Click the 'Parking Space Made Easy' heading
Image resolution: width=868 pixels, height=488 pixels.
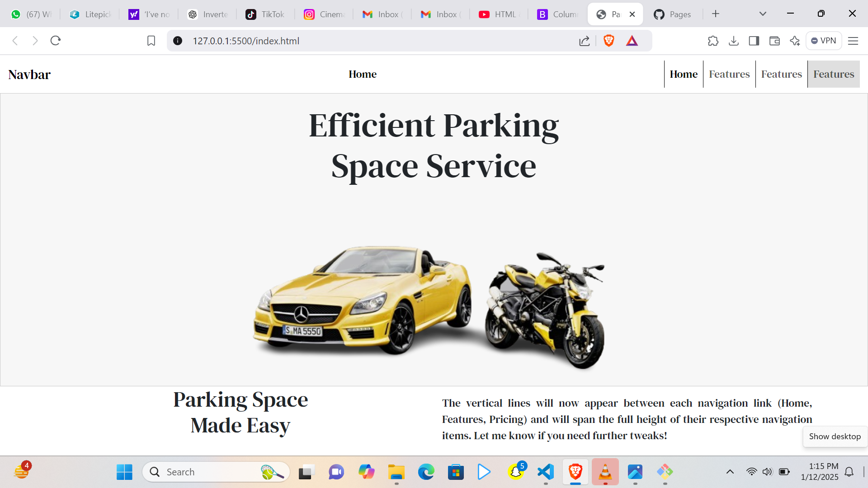point(241,412)
